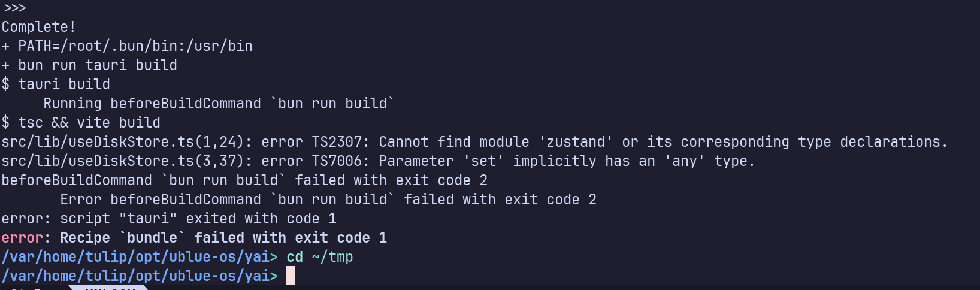Click the 'cd' command on the prompt line

click(295, 257)
